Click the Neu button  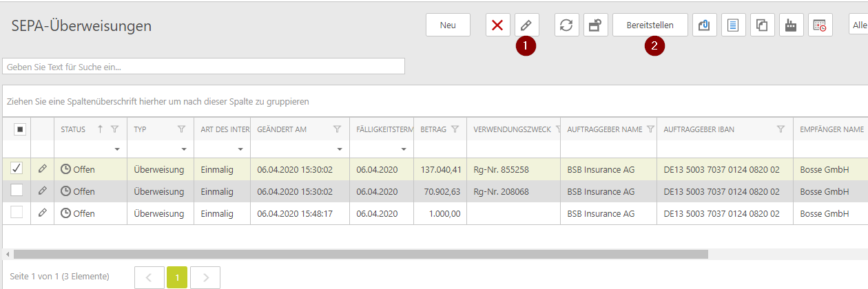(448, 25)
